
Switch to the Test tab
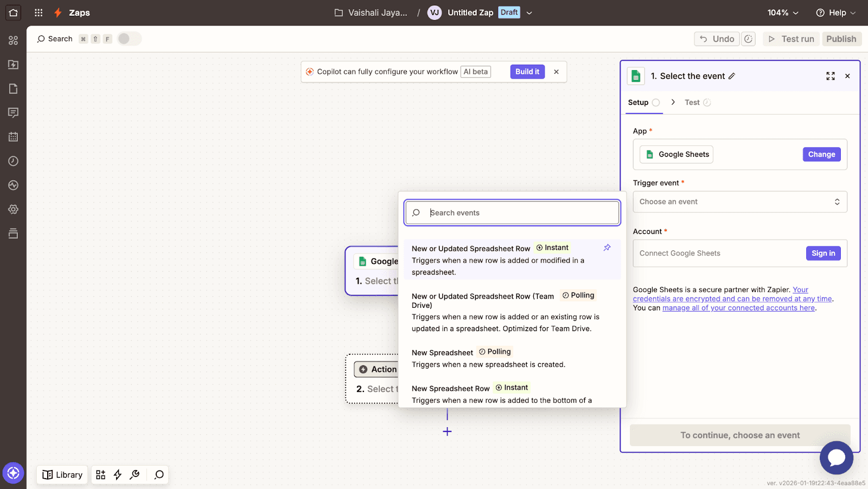[x=692, y=103]
